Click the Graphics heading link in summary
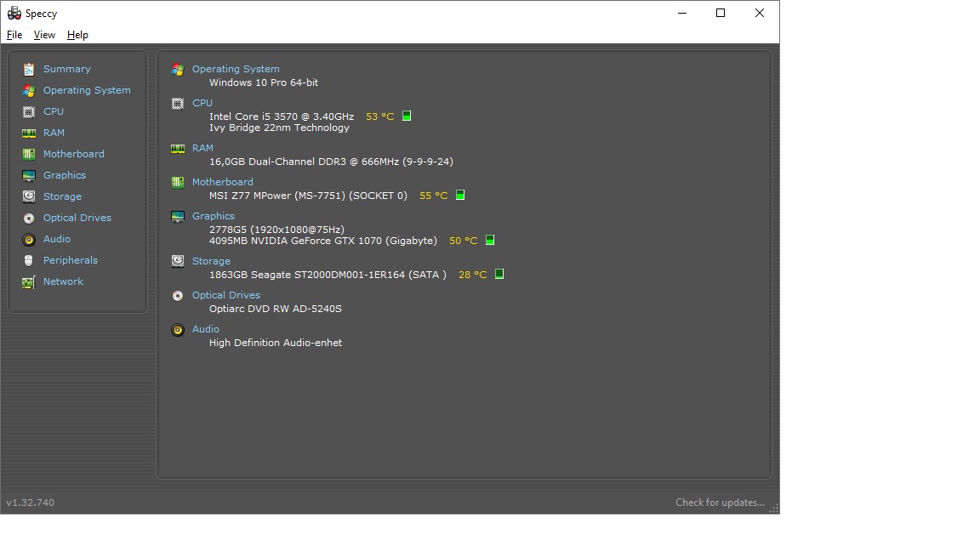This screenshot has width=980, height=551. coord(214,215)
